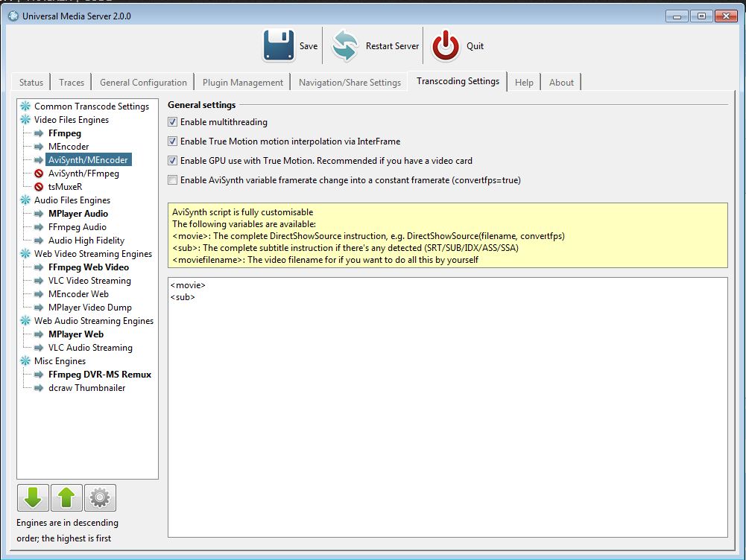
Task: Select the AviSynth/FFmpeg engine
Action: click(83, 174)
